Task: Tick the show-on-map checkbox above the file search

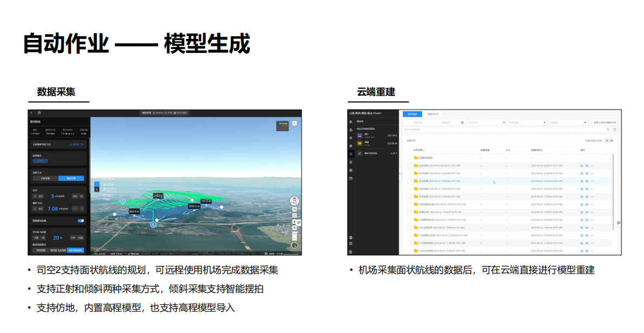Action: click(x=592, y=123)
